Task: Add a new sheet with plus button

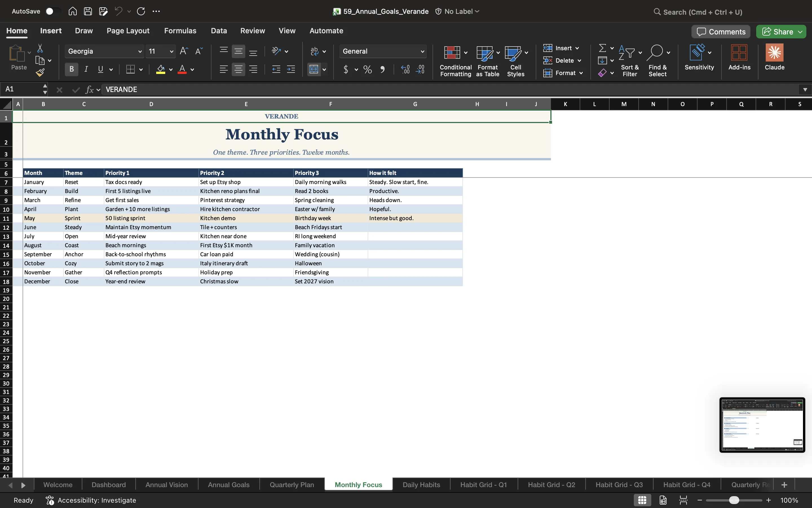Action: 784,485
